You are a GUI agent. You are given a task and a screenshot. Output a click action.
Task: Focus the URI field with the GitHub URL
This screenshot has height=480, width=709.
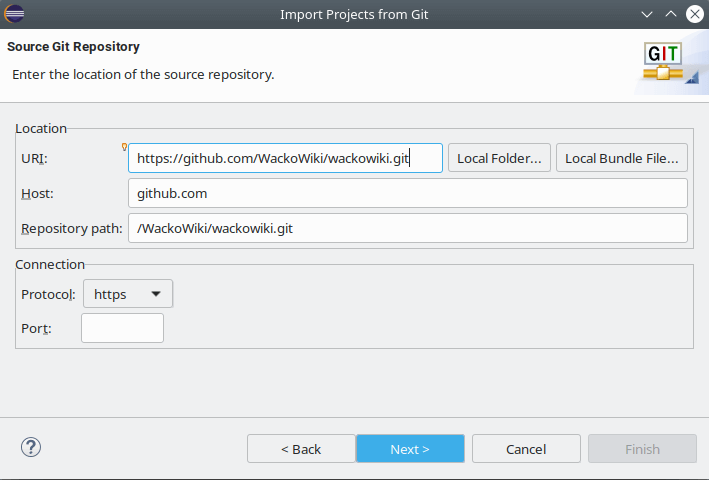point(285,158)
